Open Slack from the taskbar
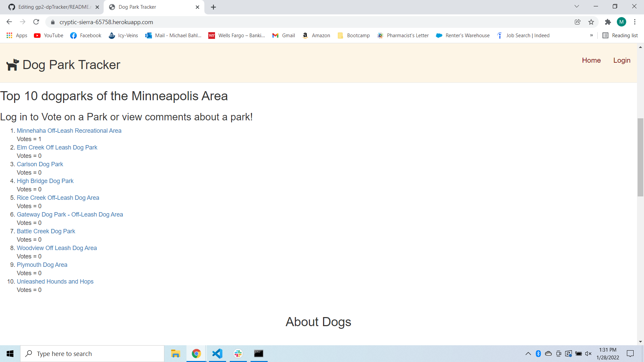This screenshot has width=644, height=362. click(x=238, y=354)
